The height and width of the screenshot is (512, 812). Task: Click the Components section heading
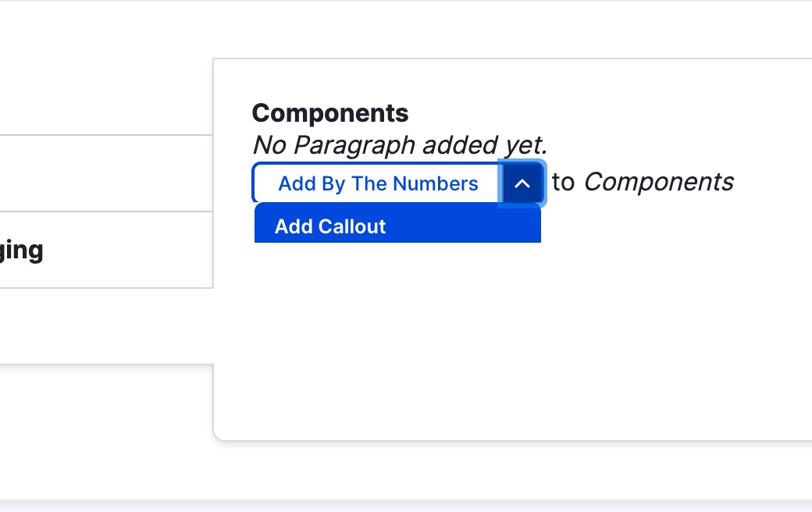click(x=329, y=112)
